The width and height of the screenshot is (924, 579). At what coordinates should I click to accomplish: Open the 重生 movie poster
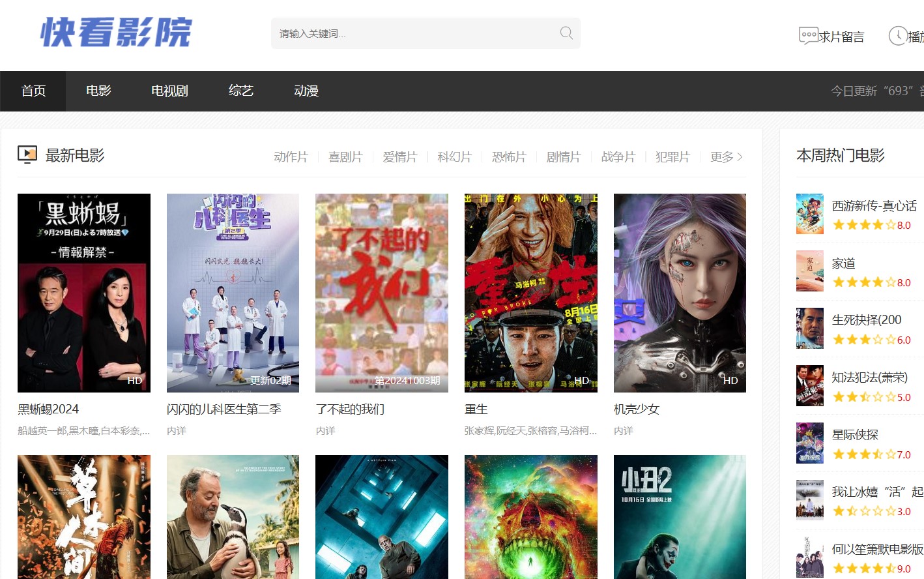(x=531, y=293)
